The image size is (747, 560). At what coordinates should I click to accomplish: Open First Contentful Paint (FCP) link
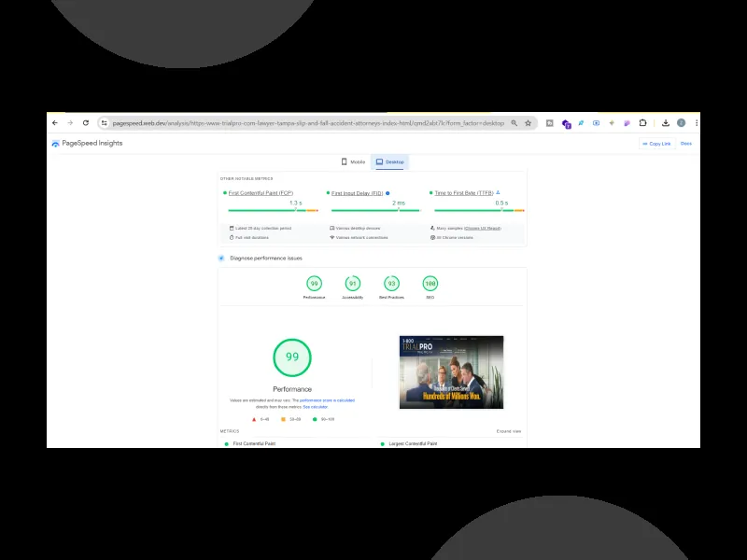tap(261, 193)
